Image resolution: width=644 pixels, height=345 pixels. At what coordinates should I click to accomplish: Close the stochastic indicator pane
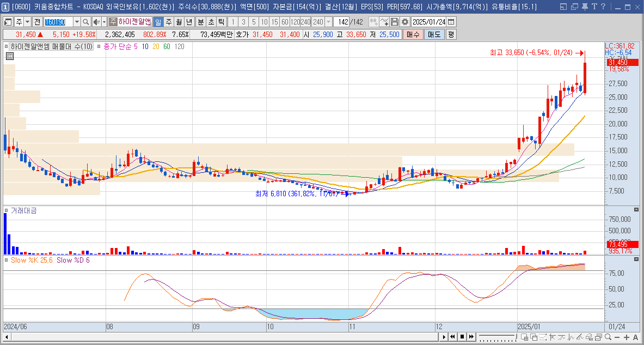click(636, 259)
